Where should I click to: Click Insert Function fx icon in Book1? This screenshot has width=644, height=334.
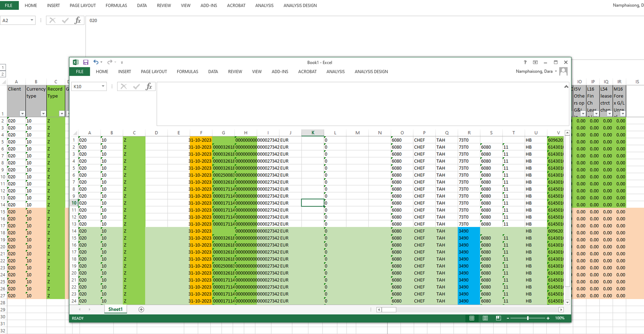pos(149,87)
